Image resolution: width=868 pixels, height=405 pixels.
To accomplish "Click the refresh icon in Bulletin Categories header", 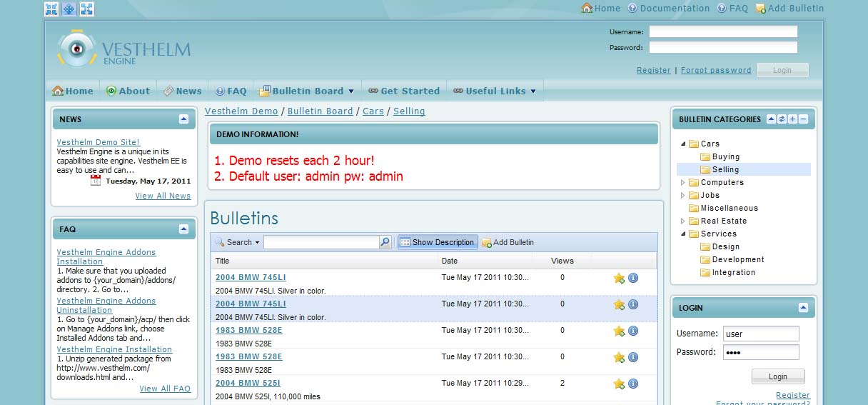I will (x=782, y=119).
